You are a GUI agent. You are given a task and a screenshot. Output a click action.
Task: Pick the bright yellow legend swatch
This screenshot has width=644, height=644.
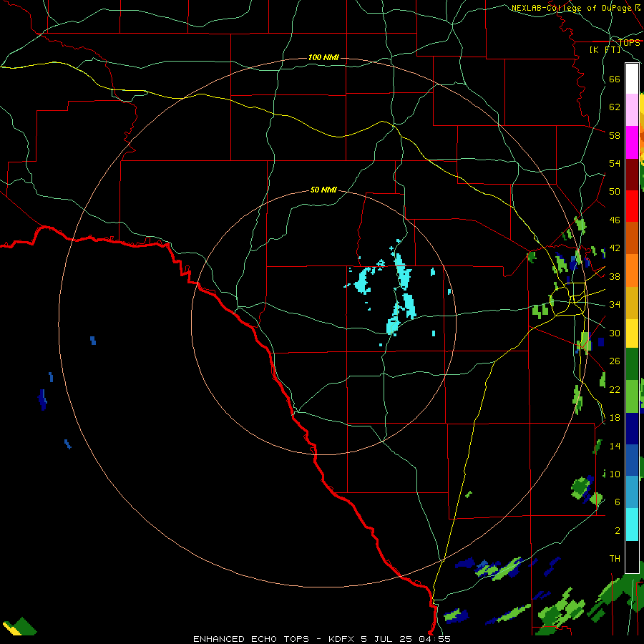click(x=632, y=333)
